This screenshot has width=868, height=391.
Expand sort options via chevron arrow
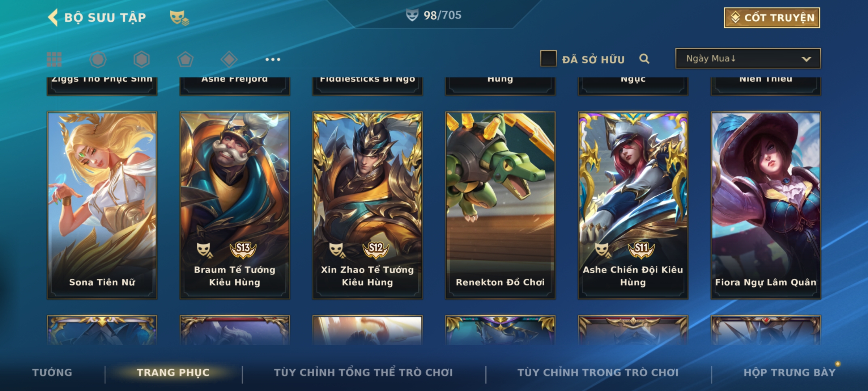point(806,59)
